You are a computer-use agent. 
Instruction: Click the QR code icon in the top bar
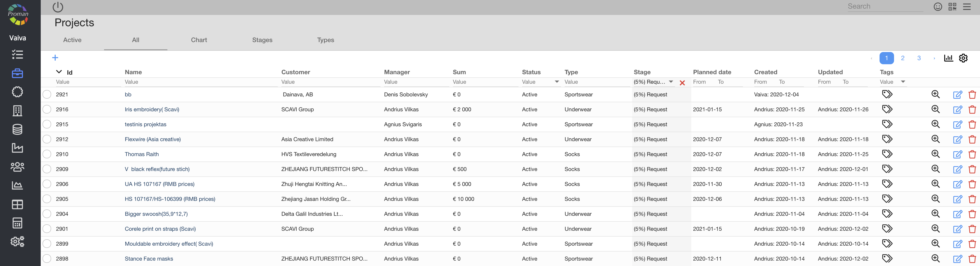pyautogui.click(x=952, y=7)
